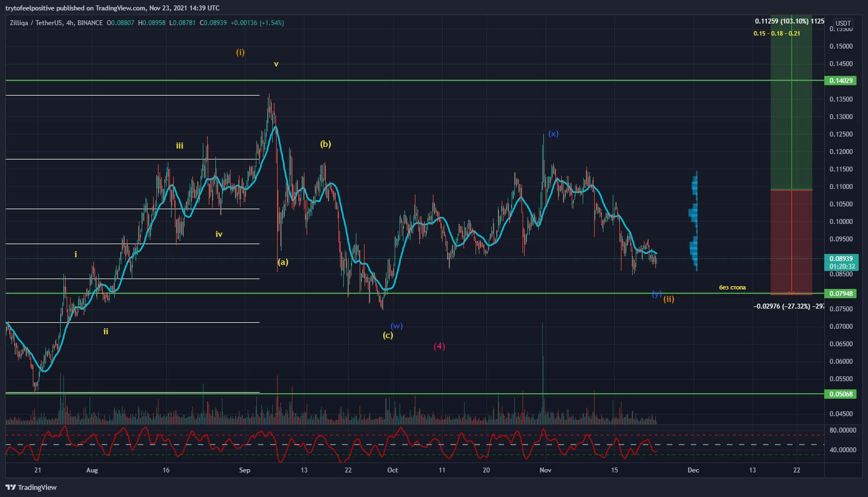Click the 0.06000 price axis label
Viewport: 868px width, 497px height.
(x=841, y=362)
